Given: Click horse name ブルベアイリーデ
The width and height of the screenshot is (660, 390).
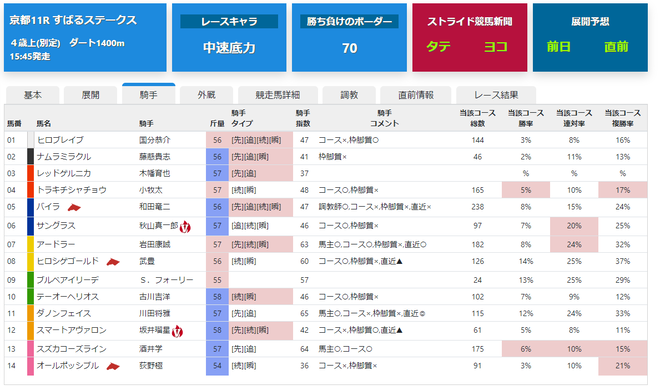Looking at the screenshot, I should (x=67, y=280).
